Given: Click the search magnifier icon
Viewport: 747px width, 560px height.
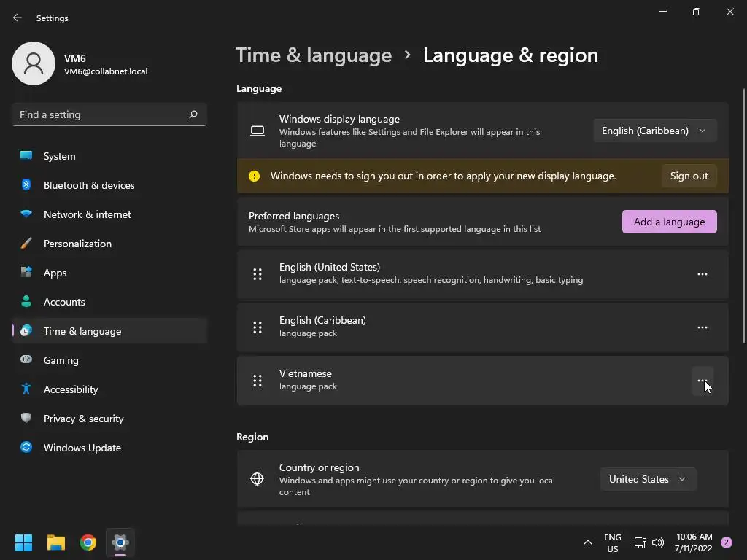Looking at the screenshot, I should click(193, 114).
